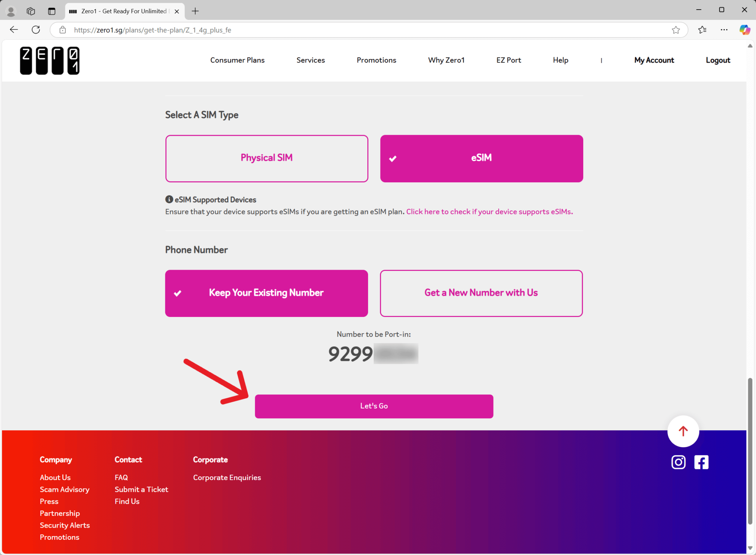The height and width of the screenshot is (555, 756).
Task: Click the info icon beside eSIM Supported Devices
Action: pyautogui.click(x=169, y=199)
